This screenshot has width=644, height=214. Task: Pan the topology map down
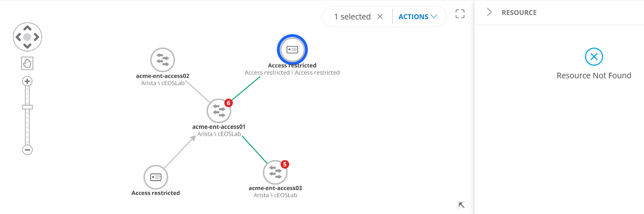27,46
